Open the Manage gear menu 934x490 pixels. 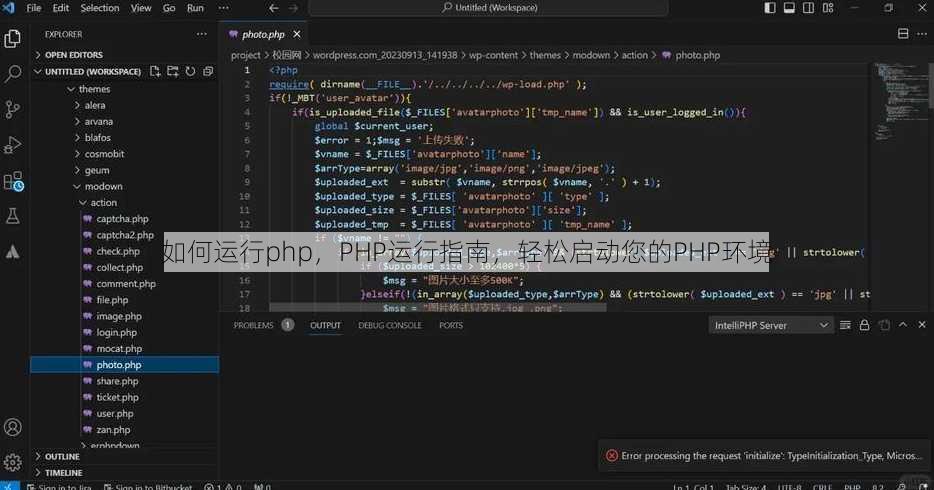[x=13, y=462]
